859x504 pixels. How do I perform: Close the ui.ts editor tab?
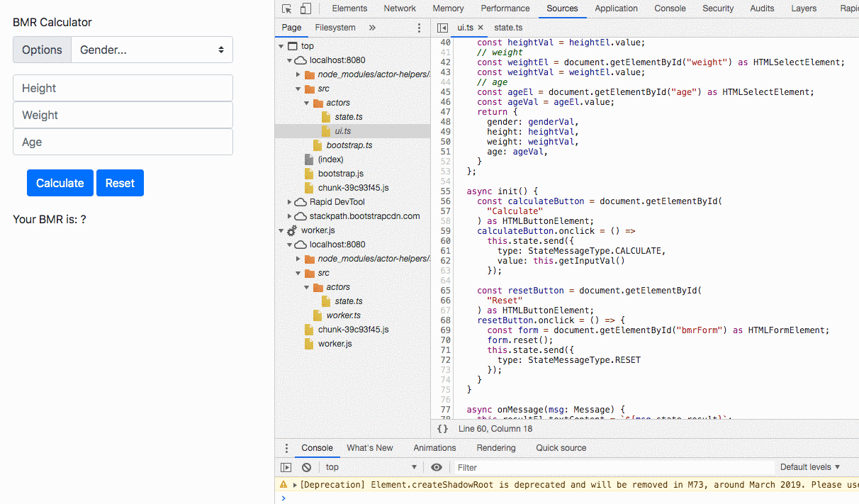[x=481, y=28]
